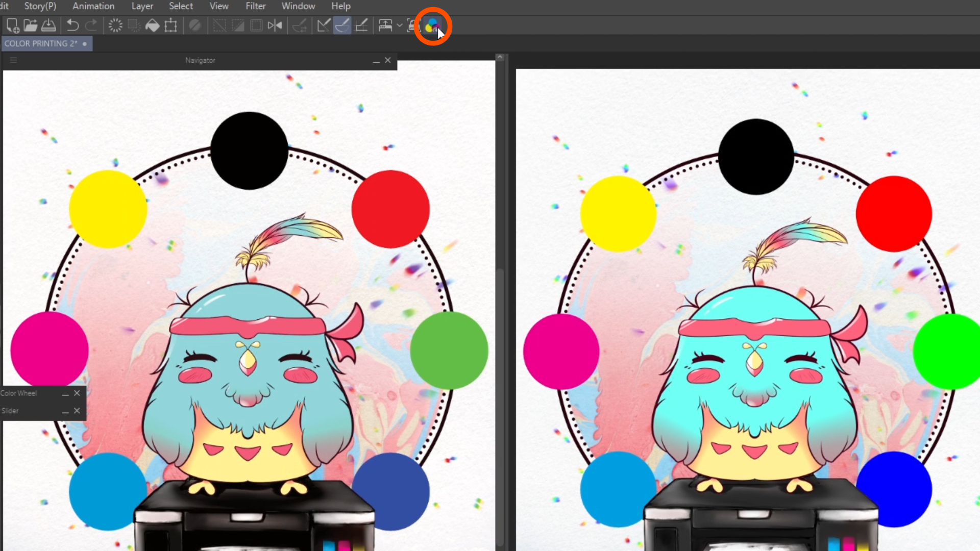Screen dimensions: 980x551
Task: Close the Navigator panel
Action: coord(388,60)
